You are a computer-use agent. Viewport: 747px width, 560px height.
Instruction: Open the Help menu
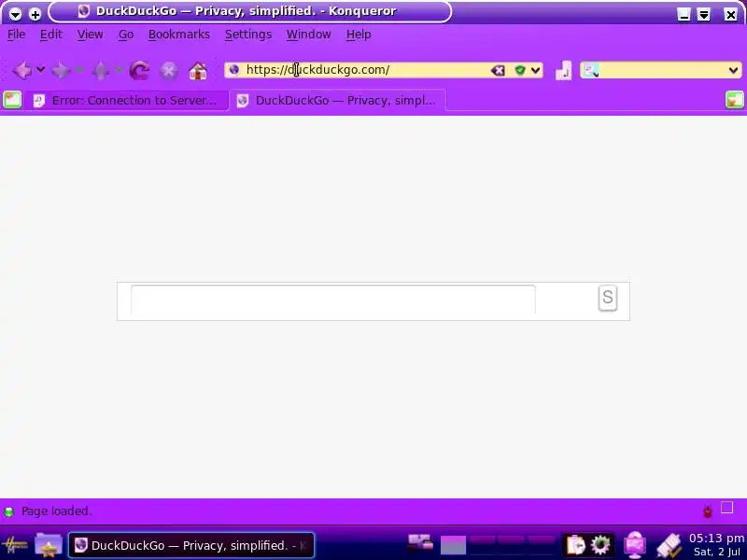coord(359,35)
